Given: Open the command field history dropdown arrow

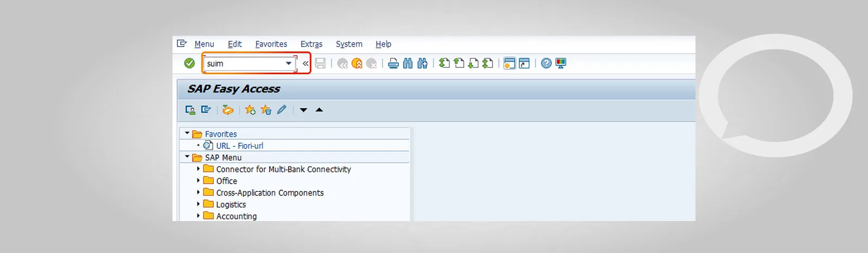Looking at the screenshot, I should pyautogui.click(x=289, y=63).
